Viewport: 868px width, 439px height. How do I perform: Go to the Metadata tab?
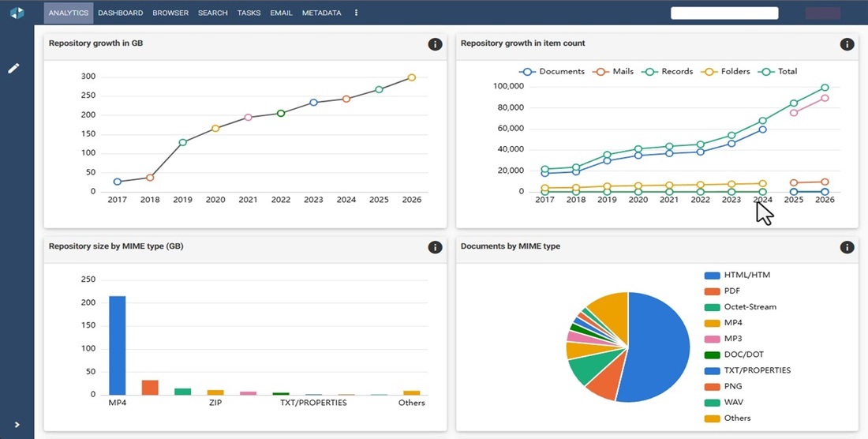322,13
